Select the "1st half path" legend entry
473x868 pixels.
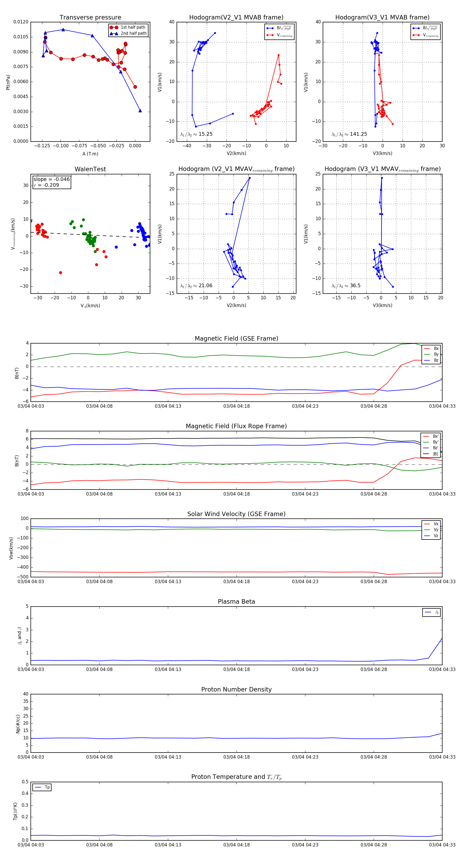point(128,27)
